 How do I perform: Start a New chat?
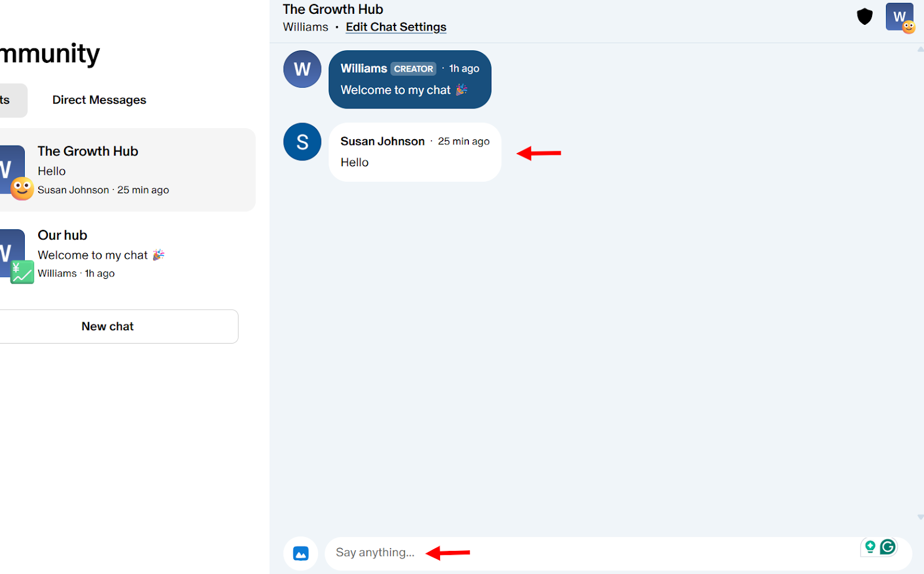[x=118, y=326]
